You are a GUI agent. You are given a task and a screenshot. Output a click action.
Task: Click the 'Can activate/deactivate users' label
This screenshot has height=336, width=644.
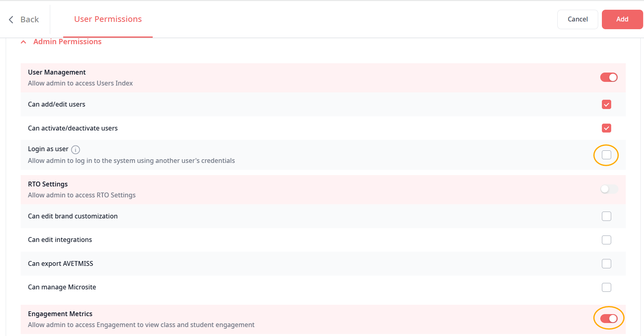[73, 128]
